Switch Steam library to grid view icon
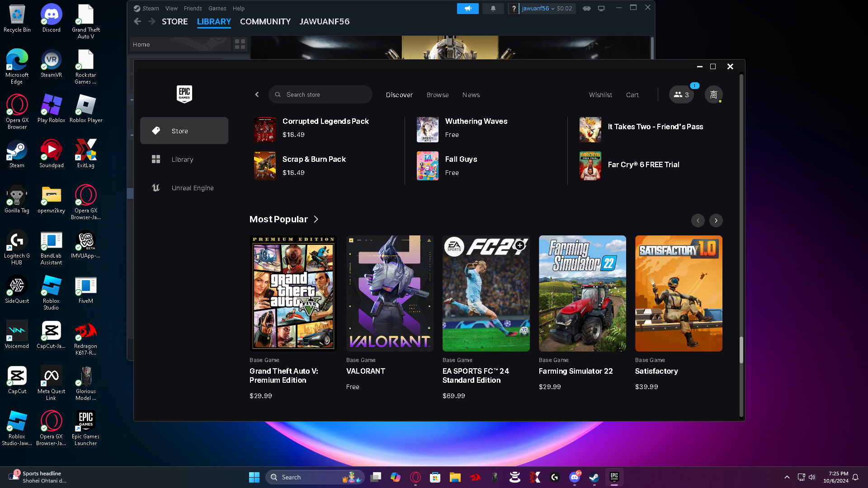This screenshot has width=868, height=488. click(x=240, y=44)
